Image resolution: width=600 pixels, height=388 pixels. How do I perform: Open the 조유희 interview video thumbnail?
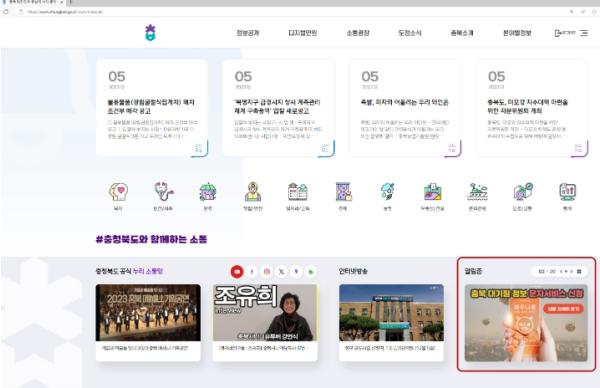tap(265, 313)
